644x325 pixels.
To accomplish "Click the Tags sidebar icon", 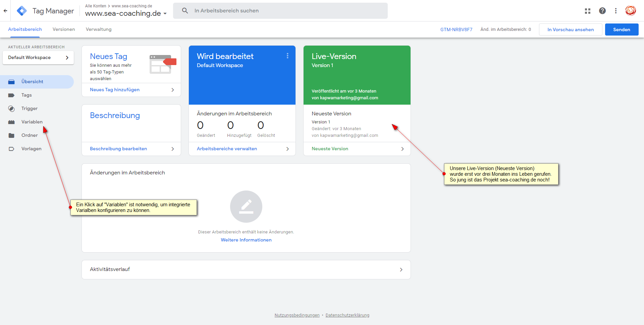I will click(11, 95).
